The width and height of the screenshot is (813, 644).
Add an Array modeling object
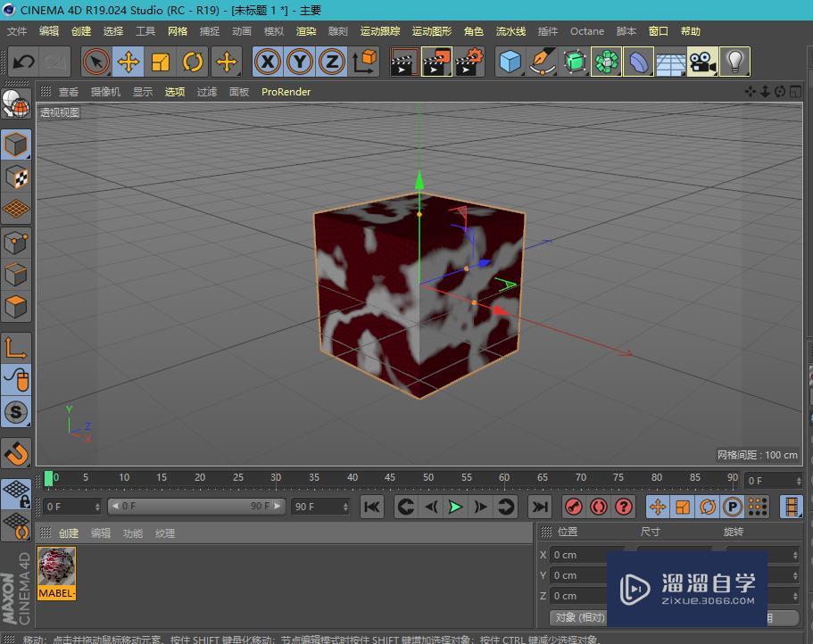(x=607, y=62)
